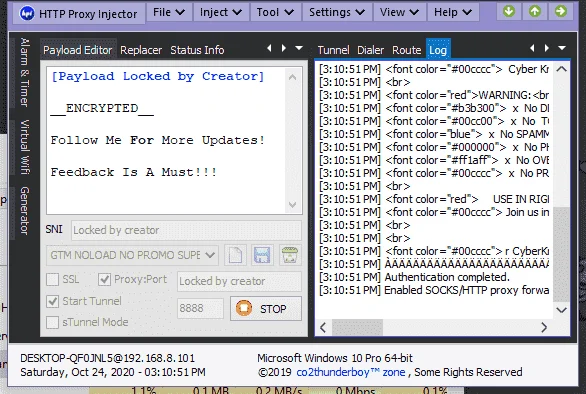Toggle the Proxy:Port checkbox
This screenshot has height=394, width=586.
coord(104,279)
